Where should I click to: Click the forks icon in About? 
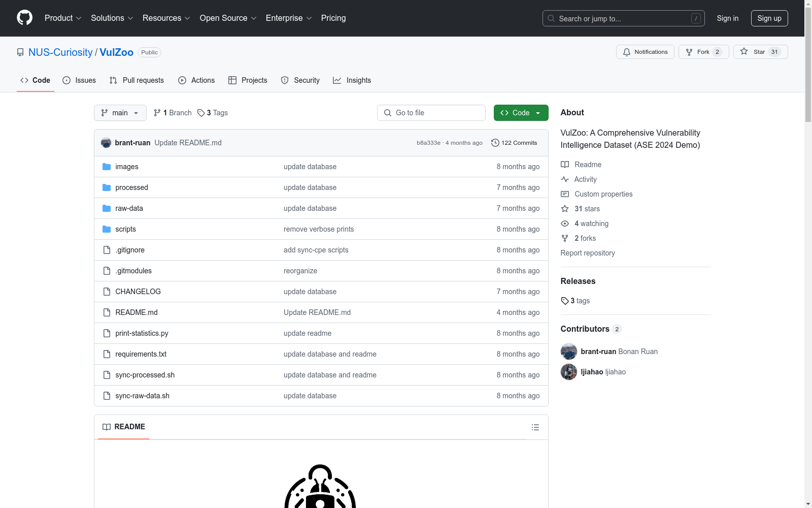pos(565,238)
